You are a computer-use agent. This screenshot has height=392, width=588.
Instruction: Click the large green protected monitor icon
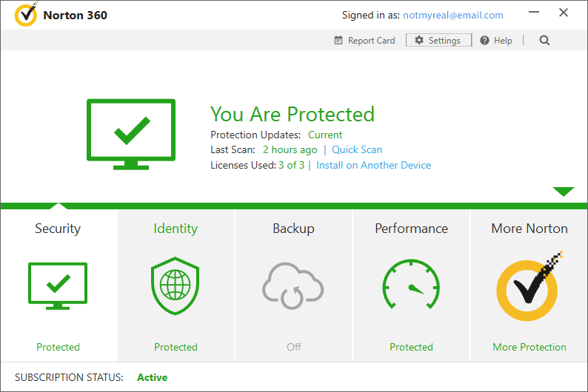click(131, 134)
